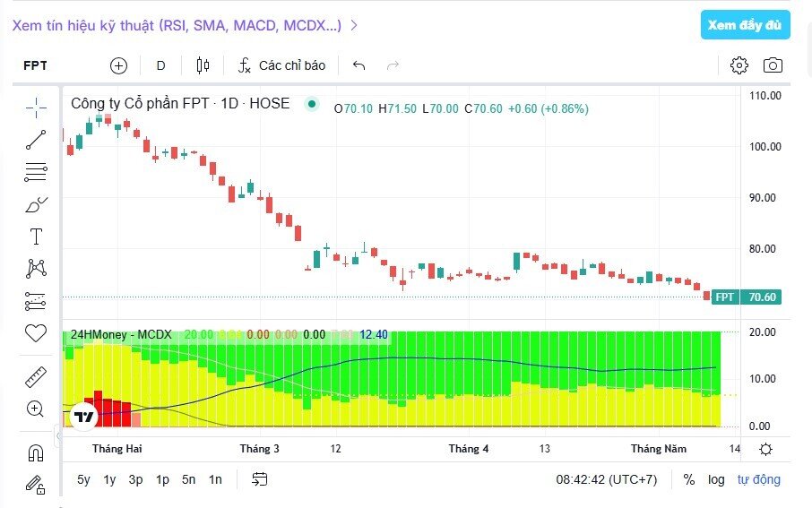
Task: Toggle the magnet snap mode
Action: click(36, 453)
